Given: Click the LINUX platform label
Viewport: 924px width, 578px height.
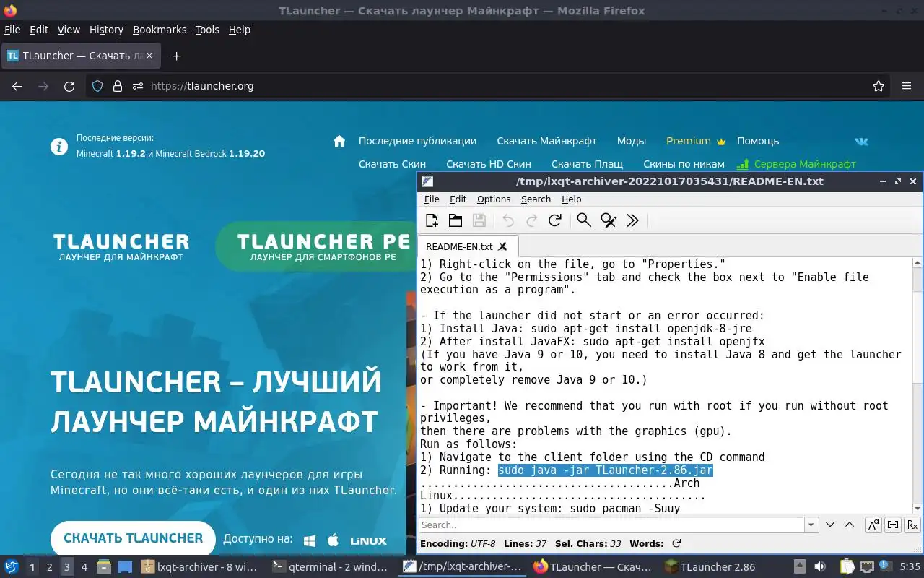Looking at the screenshot, I should (369, 540).
